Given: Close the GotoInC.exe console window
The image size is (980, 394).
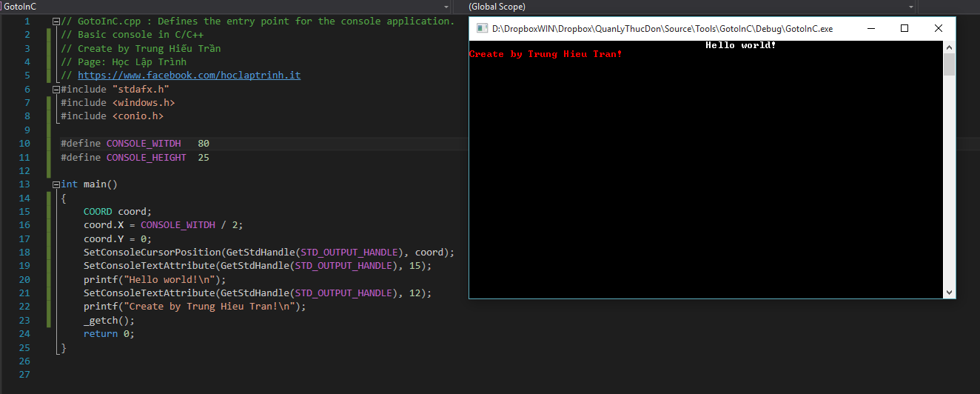Looking at the screenshot, I should tap(939, 29).
